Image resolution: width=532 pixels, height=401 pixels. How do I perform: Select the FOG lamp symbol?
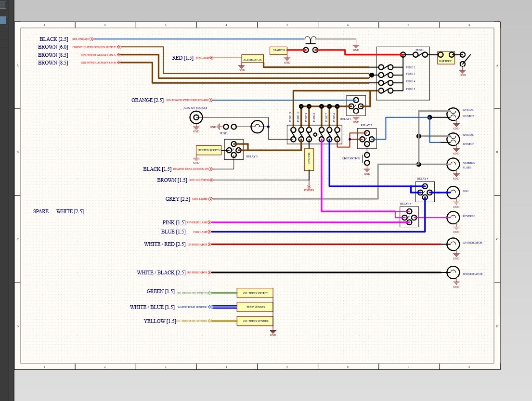[453, 193]
